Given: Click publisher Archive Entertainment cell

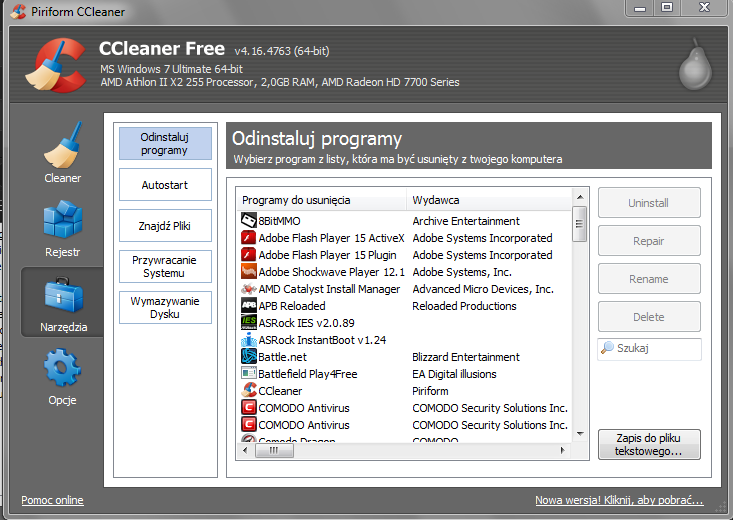Looking at the screenshot, I should (466, 221).
